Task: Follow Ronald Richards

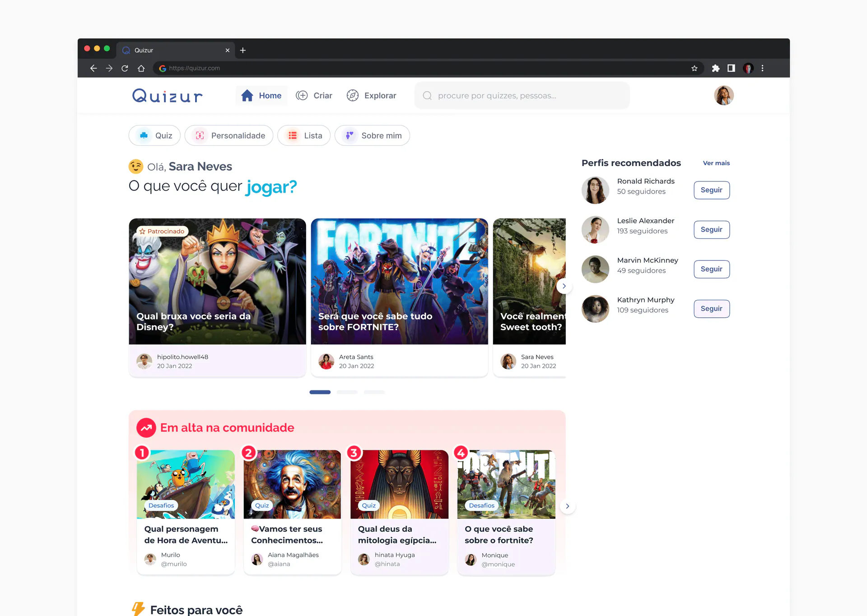Action: coord(712,190)
